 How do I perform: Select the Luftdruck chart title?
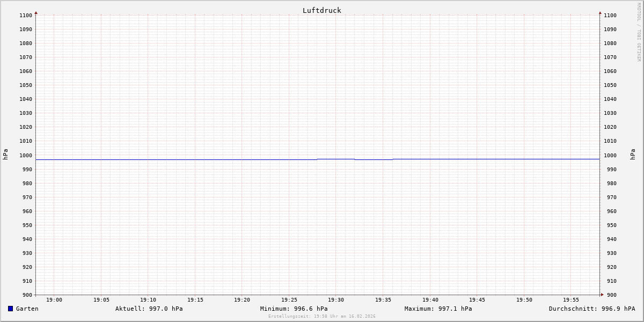(322, 10)
